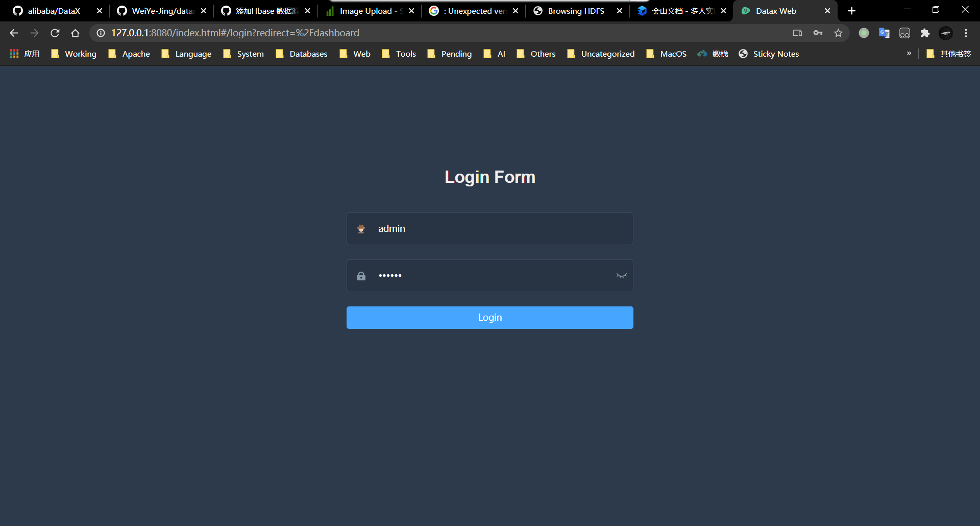This screenshot has height=526, width=980.
Task: Restore down the Chrome window
Action: pos(936,10)
